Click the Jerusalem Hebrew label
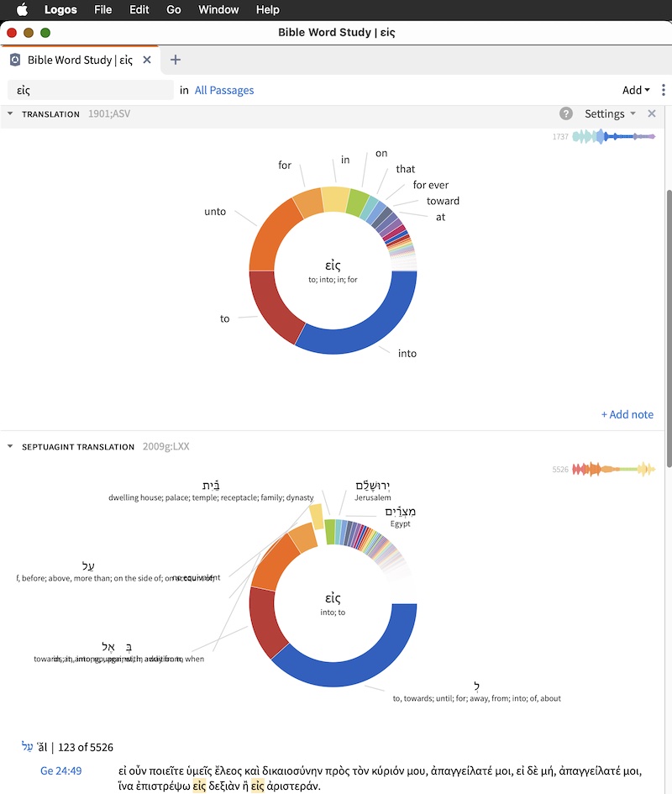 tap(373, 491)
